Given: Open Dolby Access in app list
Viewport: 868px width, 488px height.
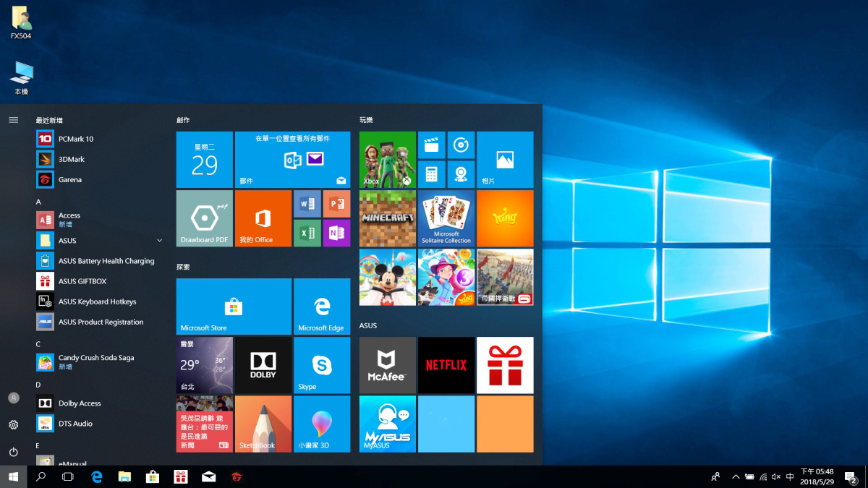Looking at the screenshot, I should (x=100, y=403).
